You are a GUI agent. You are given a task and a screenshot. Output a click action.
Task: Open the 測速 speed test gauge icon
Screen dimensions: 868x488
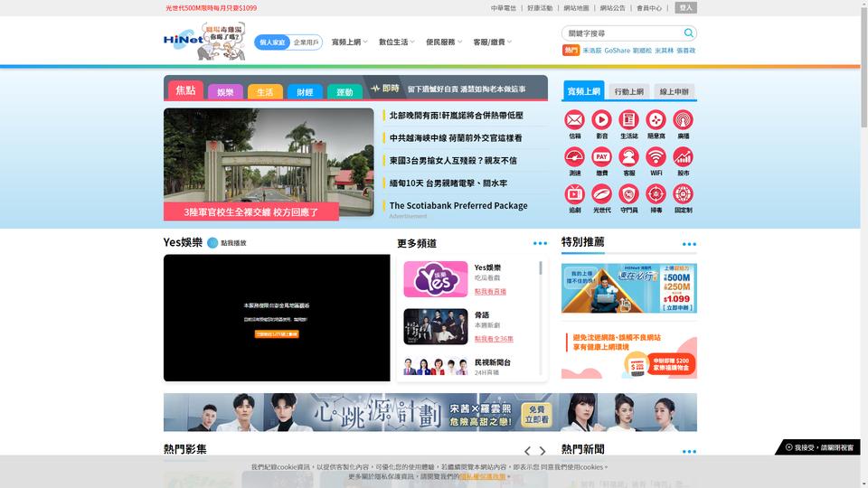click(575, 157)
